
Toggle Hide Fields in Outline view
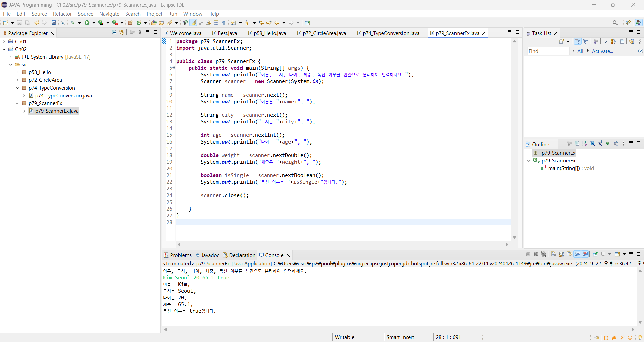click(592, 144)
